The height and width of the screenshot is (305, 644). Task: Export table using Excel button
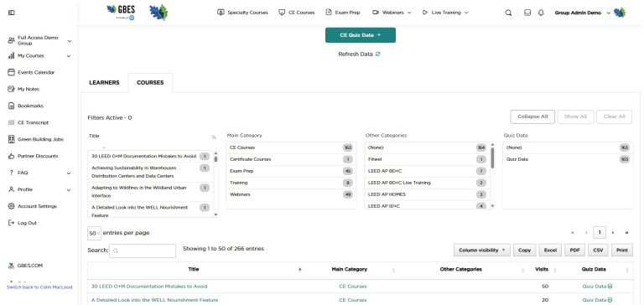[x=550, y=250]
